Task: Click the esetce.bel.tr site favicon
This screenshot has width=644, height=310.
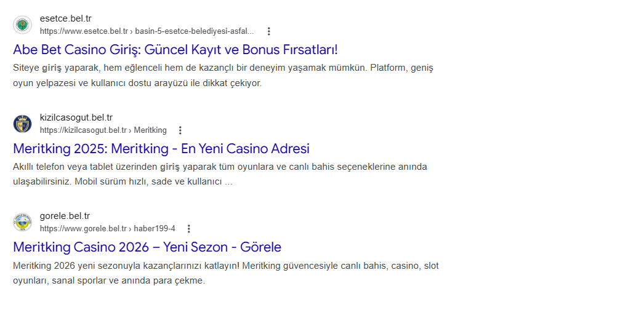Action: point(22,25)
